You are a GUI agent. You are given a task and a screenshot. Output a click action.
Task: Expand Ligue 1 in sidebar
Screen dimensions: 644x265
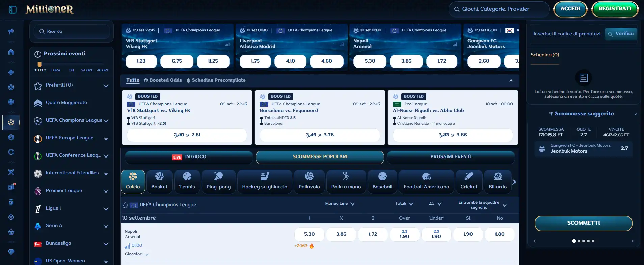click(x=106, y=209)
